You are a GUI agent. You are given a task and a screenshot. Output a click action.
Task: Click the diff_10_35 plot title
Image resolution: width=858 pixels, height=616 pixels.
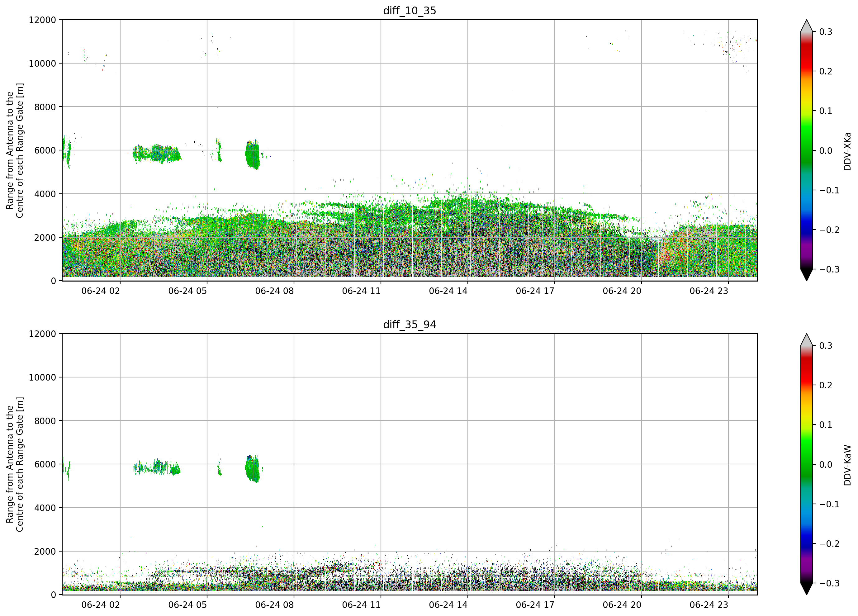point(410,11)
